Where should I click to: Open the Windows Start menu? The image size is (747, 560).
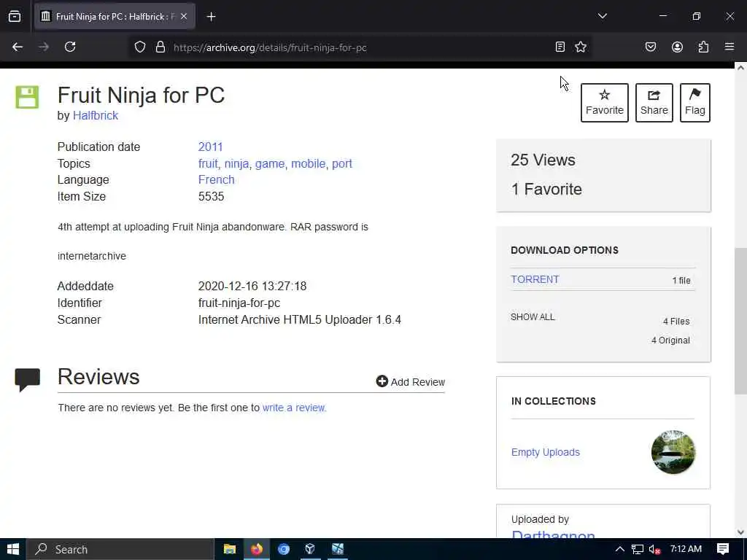tap(13, 549)
